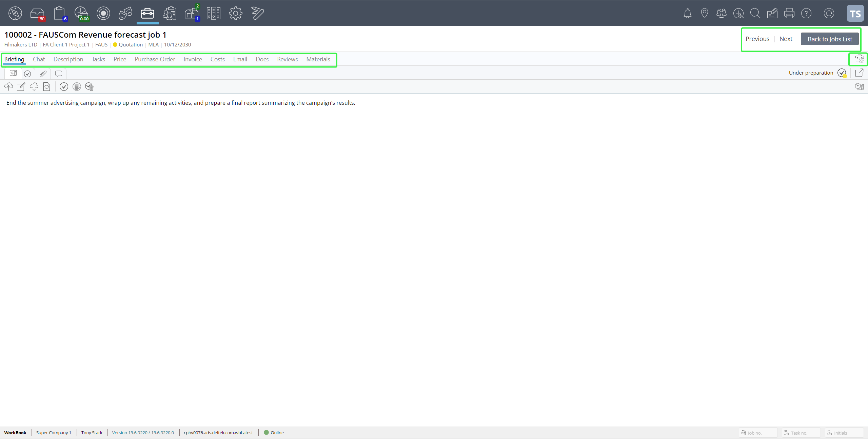This screenshot has height=439, width=868.
Task: Open the inbox tray with 60 badge
Action: 37,14
